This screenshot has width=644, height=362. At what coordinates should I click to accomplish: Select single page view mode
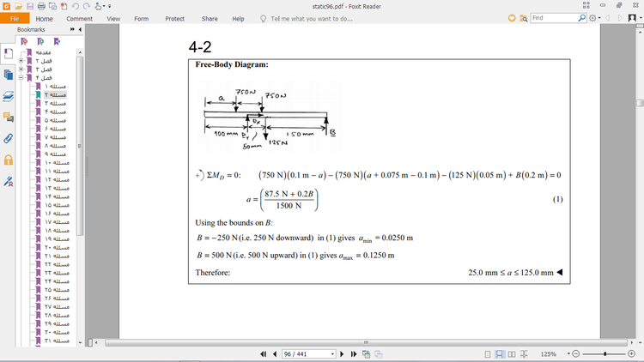(x=488, y=353)
